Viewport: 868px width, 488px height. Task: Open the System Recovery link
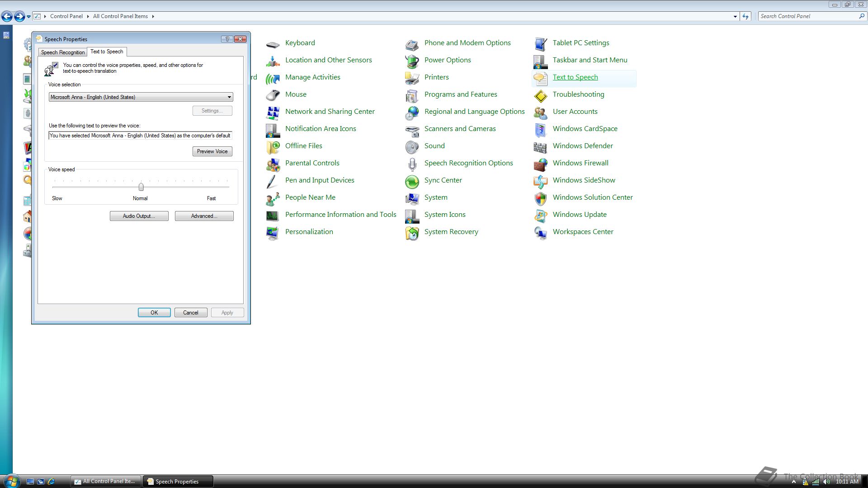(x=451, y=232)
